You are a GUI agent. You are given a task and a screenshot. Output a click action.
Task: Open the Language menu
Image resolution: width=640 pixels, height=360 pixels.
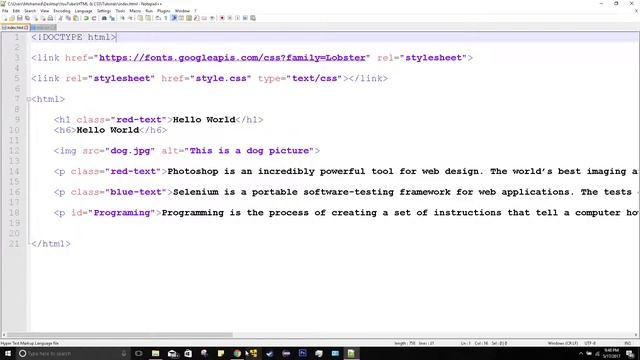coord(84,11)
